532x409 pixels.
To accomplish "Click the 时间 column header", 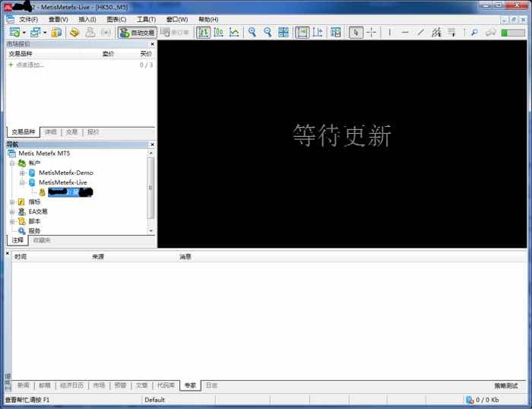I will click(21, 257).
